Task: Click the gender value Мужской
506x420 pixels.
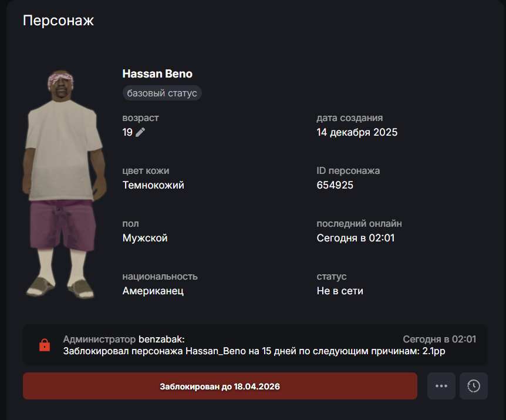Action: 145,238
